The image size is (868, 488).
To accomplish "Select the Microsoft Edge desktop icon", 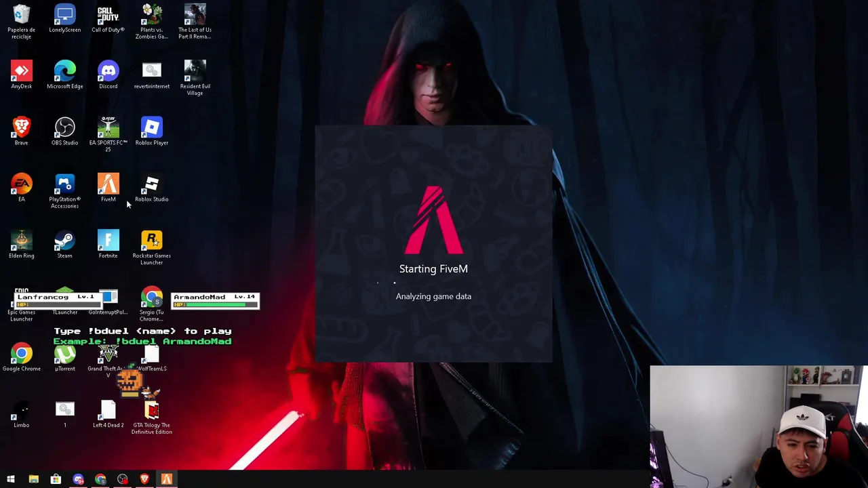I will 64,75.
